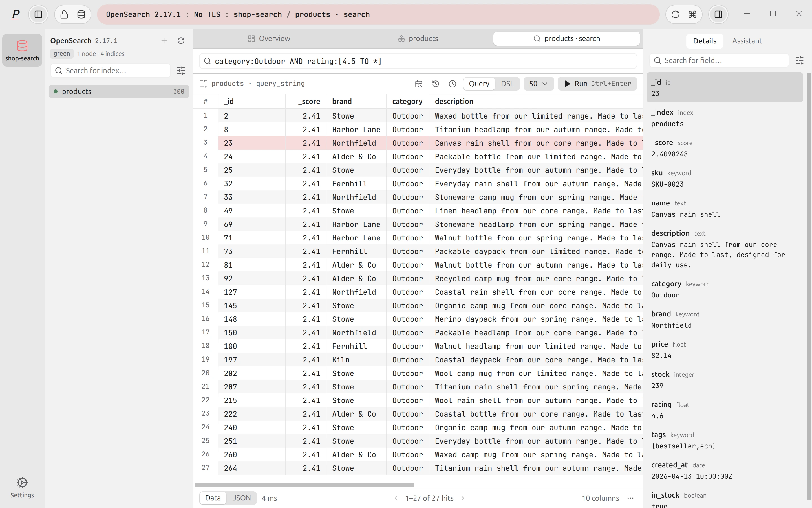Open the Overview tab
The image size is (812, 508).
[269, 39]
